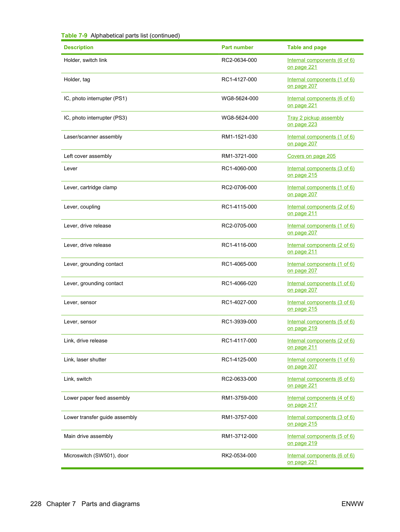The height and width of the screenshot is (532, 400).
Task: Open Lever, sensor RC1-4027-000 page link
Action: [321, 306]
